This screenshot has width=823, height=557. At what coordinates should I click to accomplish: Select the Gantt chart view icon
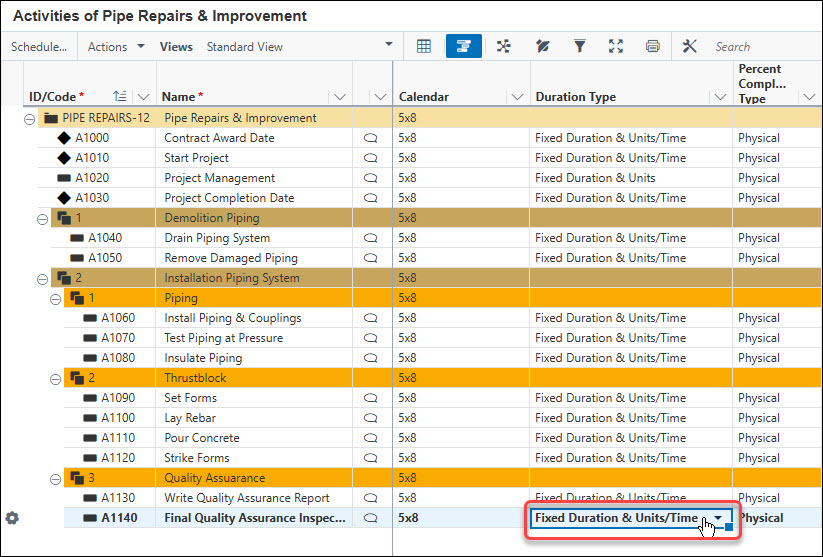pyautogui.click(x=463, y=46)
